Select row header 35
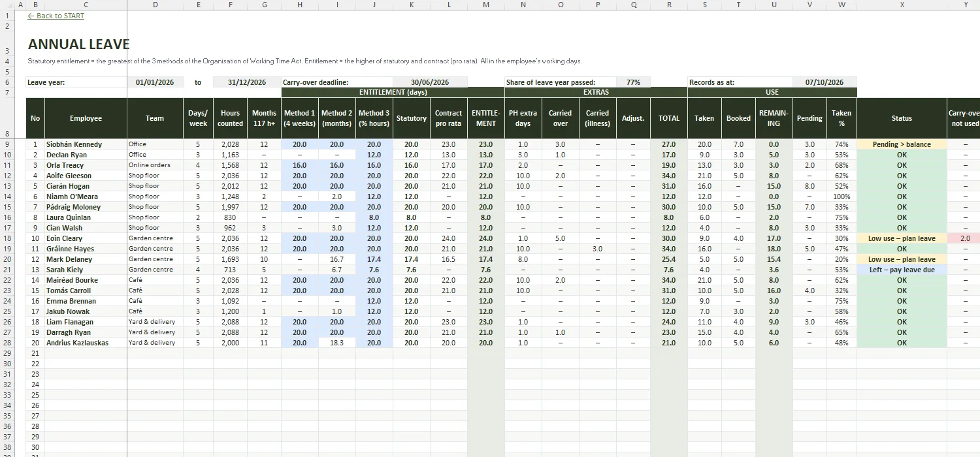Screen dimensions: 980x457 pyautogui.click(x=7, y=416)
